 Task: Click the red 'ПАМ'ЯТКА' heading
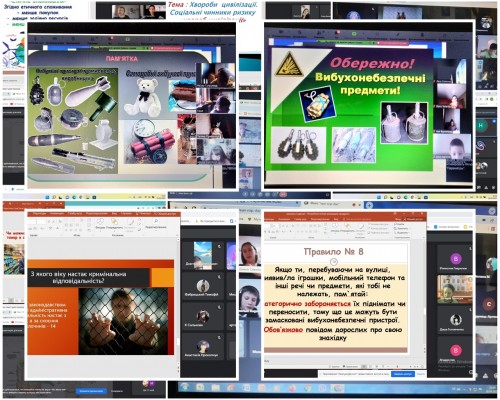121,59
